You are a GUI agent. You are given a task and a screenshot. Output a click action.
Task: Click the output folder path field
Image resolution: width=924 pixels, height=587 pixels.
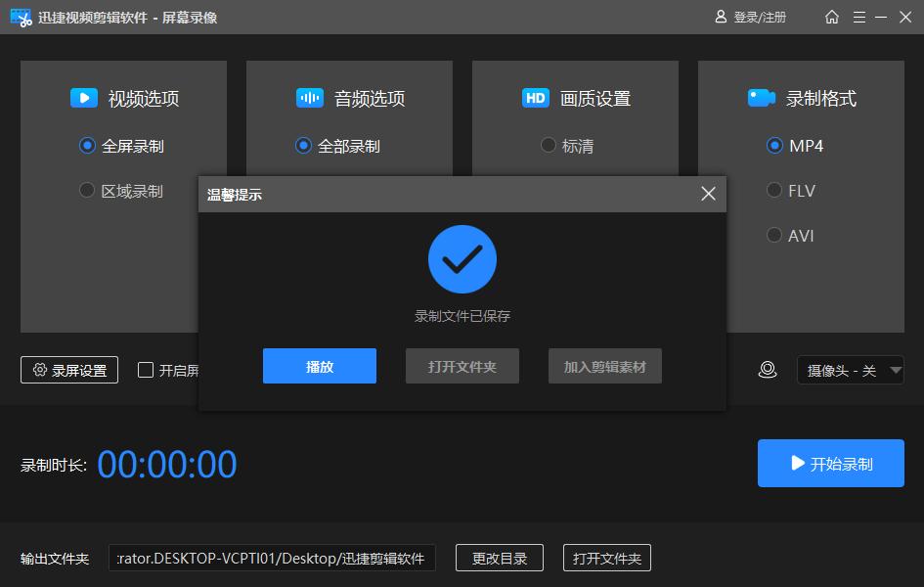(274, 558)
